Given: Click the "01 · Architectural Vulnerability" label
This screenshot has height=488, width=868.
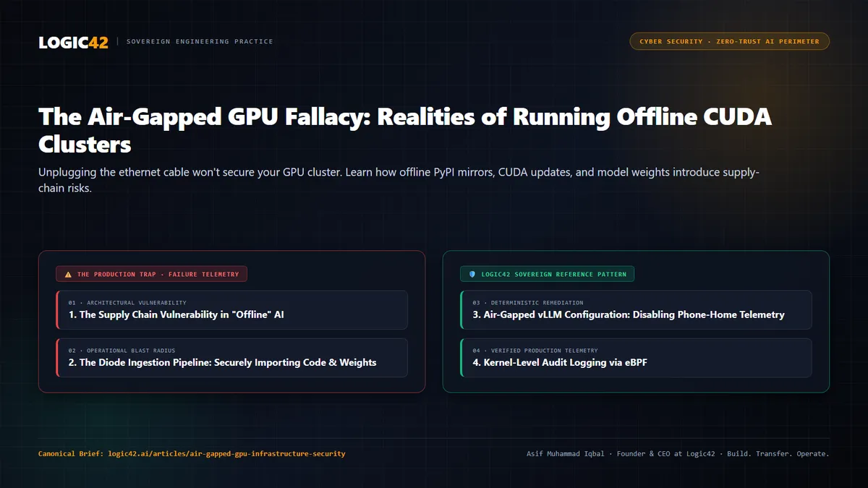Looking at the screenshot, I should click(127, 302).
